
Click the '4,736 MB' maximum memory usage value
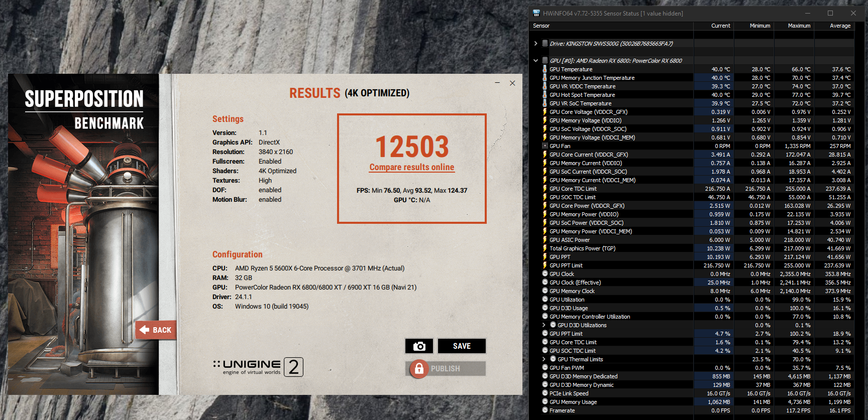799,402
